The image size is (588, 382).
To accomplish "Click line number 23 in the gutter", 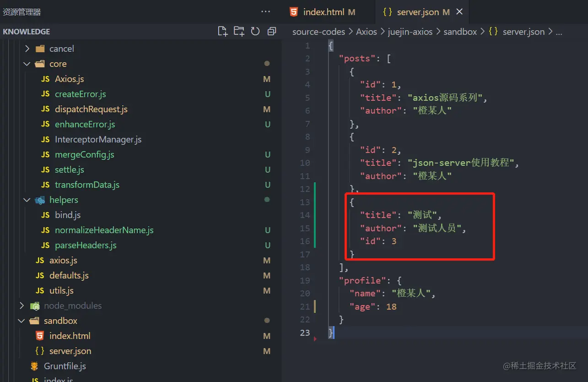I will point(305,333).
